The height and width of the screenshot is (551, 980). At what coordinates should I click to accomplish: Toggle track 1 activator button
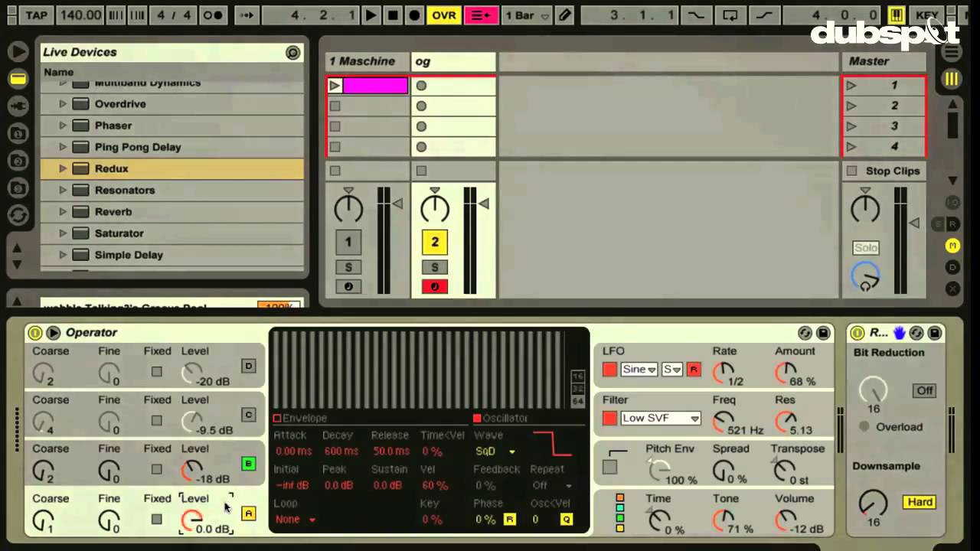348,242
